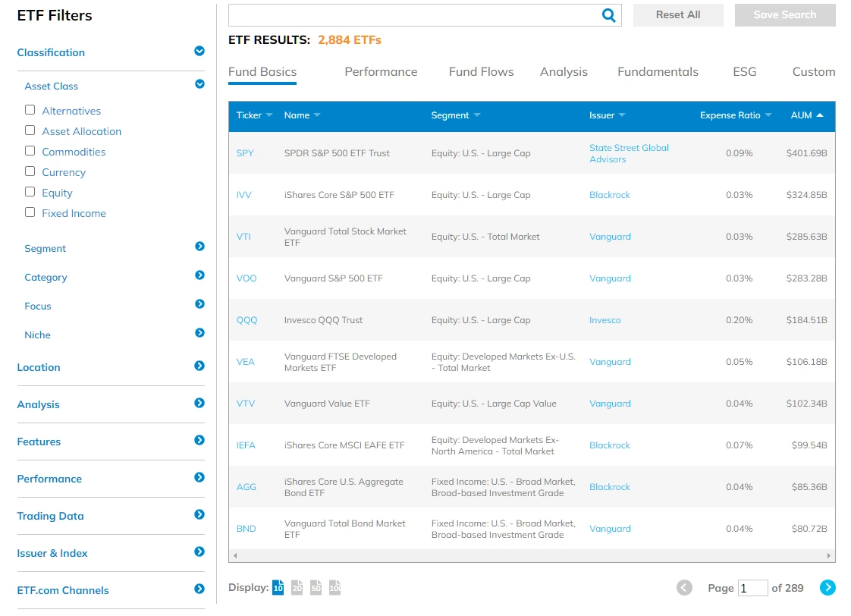
Task: Open the BND ticker link
Action: (x=246, y=529)
